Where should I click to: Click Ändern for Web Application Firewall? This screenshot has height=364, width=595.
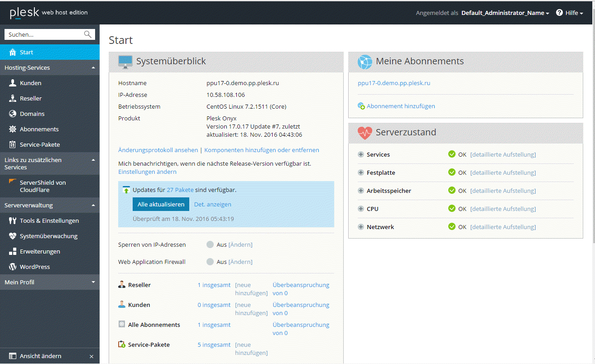click(x=240, y=262)
